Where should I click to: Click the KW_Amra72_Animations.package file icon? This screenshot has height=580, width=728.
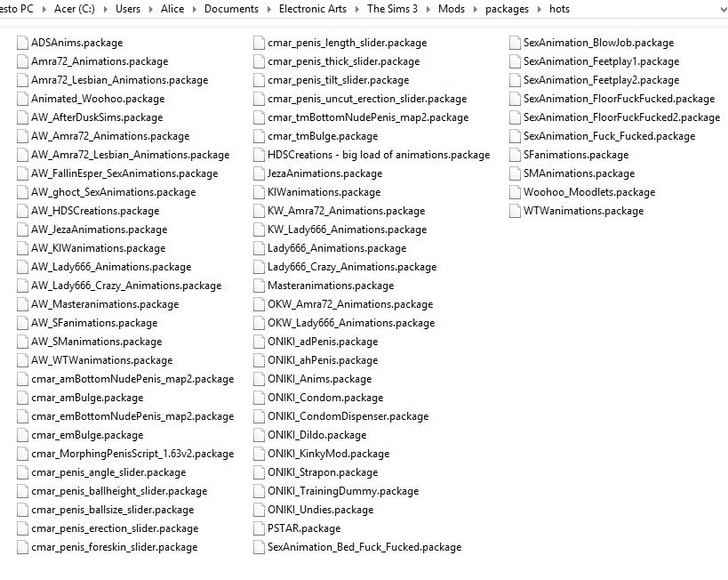259,211
